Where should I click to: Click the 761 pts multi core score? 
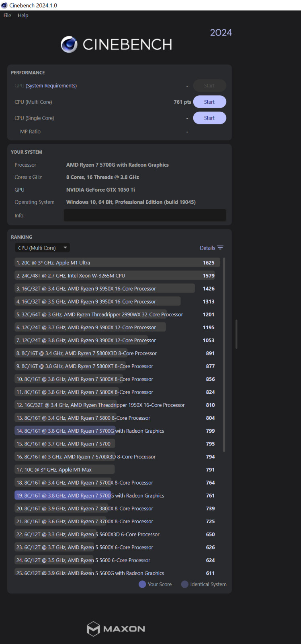point(182,102)
